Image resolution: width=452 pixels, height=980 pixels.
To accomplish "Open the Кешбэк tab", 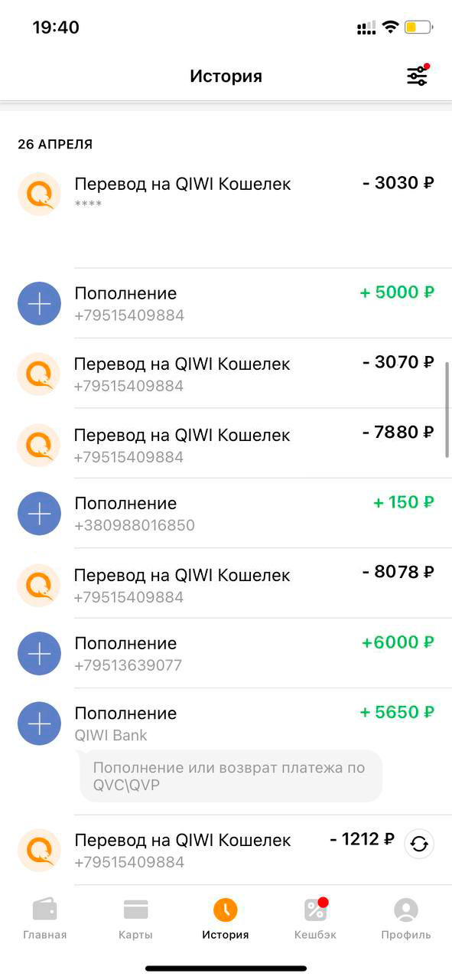I will tap(315, 920).
